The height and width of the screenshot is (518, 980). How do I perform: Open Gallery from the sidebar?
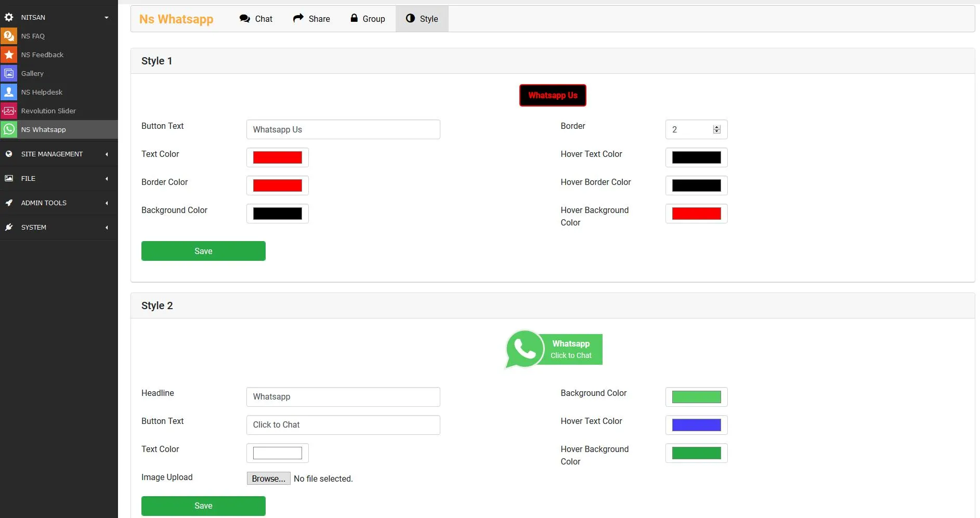(x=59, y=73)
